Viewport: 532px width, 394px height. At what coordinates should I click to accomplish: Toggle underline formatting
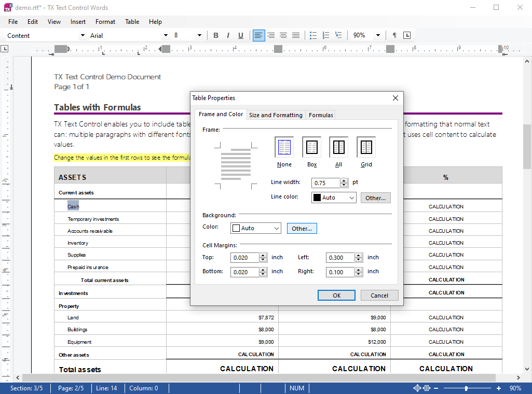coord(241,35)
